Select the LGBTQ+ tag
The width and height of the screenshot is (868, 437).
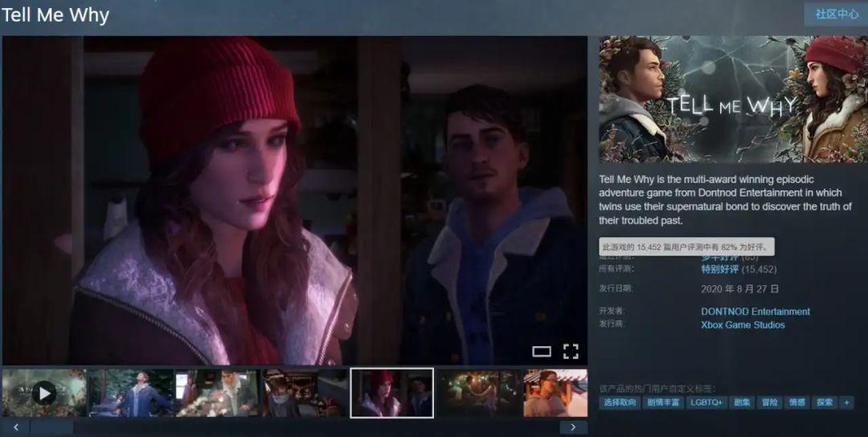(x=706, y=402)
